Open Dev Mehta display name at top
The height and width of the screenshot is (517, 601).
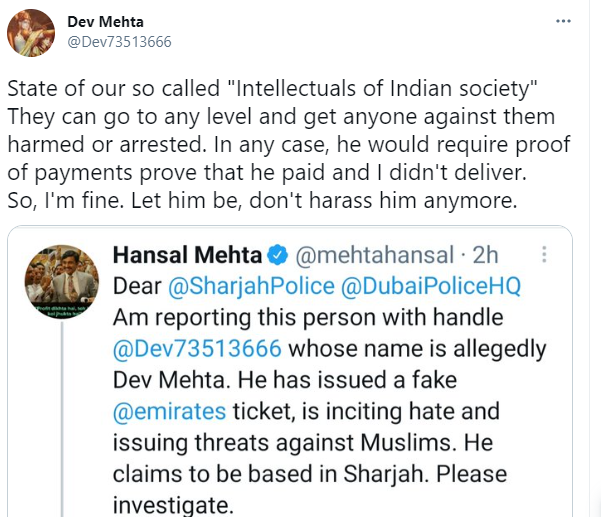(105, 20)
